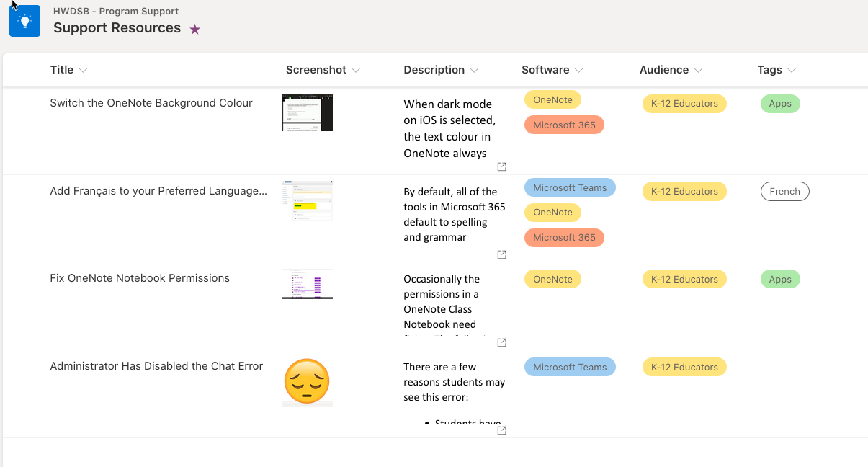Click the sad emoji screenshot thumbnail

pos(308,381)
